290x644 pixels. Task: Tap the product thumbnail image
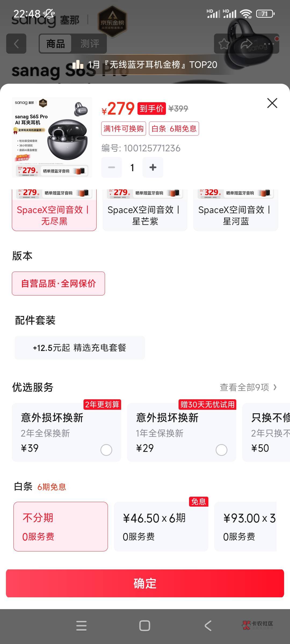[52, 137]
